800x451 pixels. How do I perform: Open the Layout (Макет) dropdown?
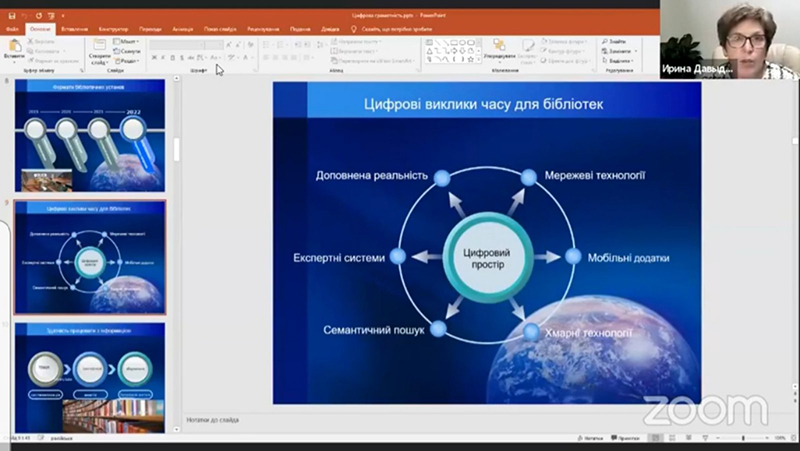(127, 41)
